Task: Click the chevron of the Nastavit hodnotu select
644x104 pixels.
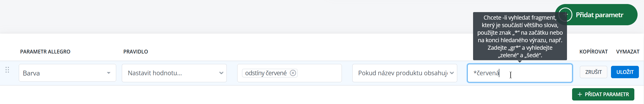Action: 221,73
